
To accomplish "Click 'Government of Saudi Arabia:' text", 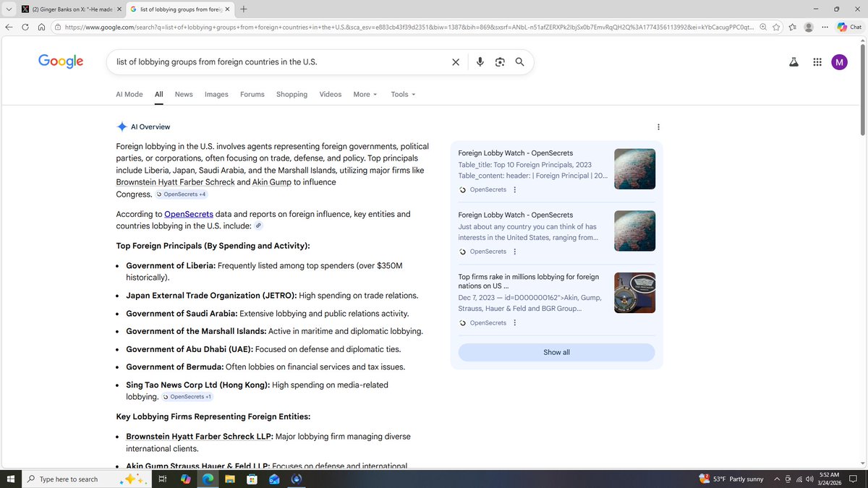I will [x=182, y=314].
